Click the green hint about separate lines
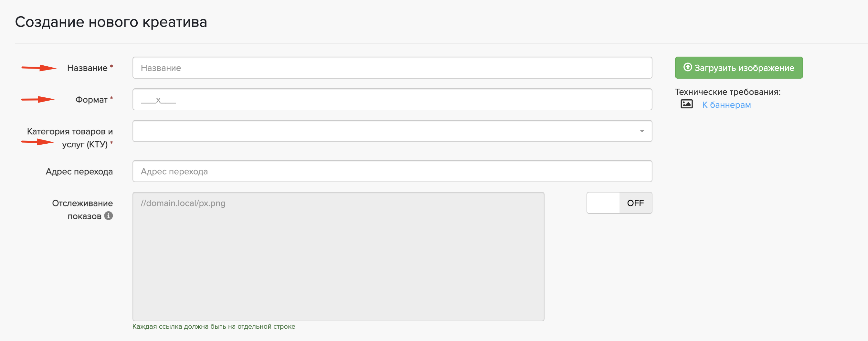 (214, 326)
